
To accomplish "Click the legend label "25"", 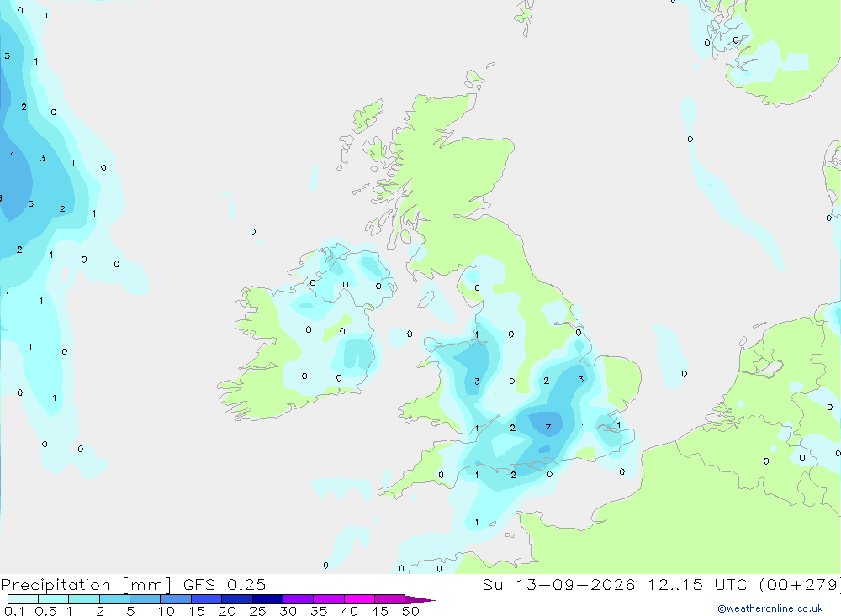I will (x=257, y=611).
